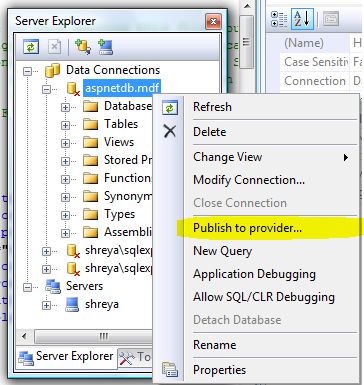
Task: Select Refresh in the context menu
Action: click(x=257, y=107)
